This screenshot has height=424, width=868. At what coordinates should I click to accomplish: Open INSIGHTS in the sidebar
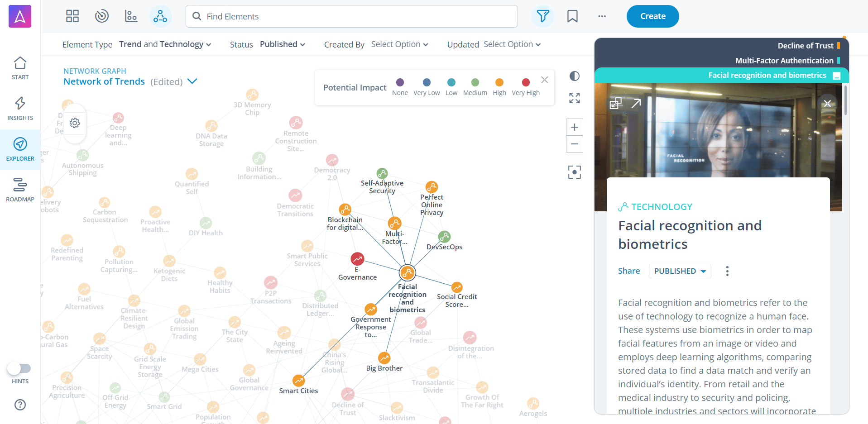pyautogui.click(x=20, y=109)
